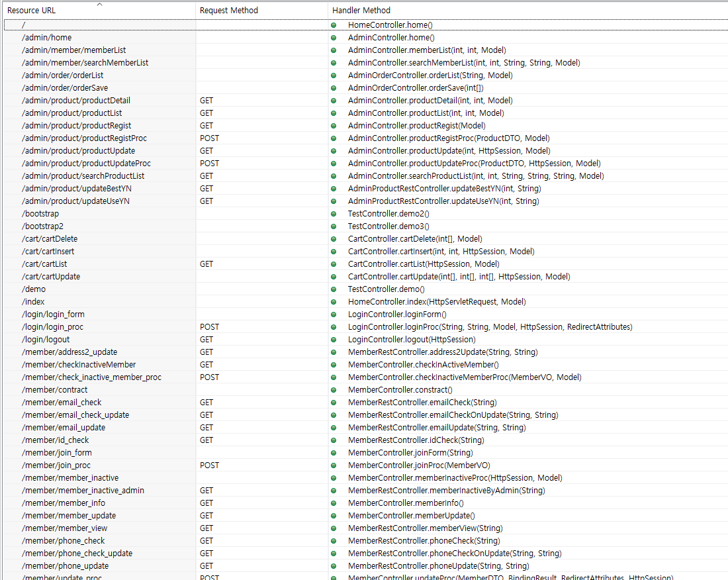Click green icon beside MemberRestController.emailCheck(String)
The height and width of the screenshot is (580, 728).
tap(334, 402)
